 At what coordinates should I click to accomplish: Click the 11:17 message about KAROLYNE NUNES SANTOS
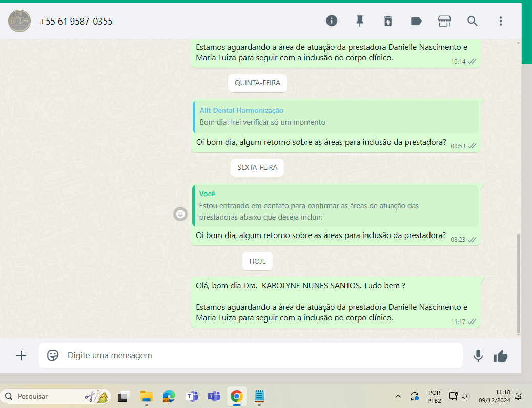tap(335, 302)
